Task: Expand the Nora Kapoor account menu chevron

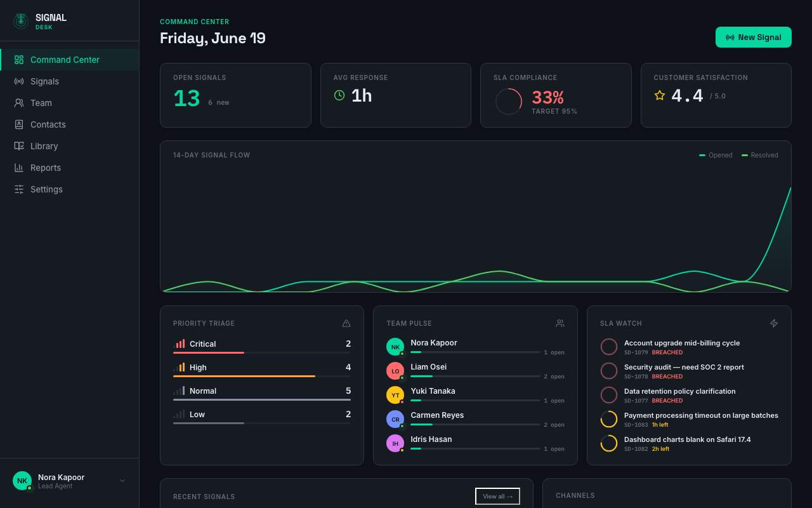Action: (x=122, y=481)
